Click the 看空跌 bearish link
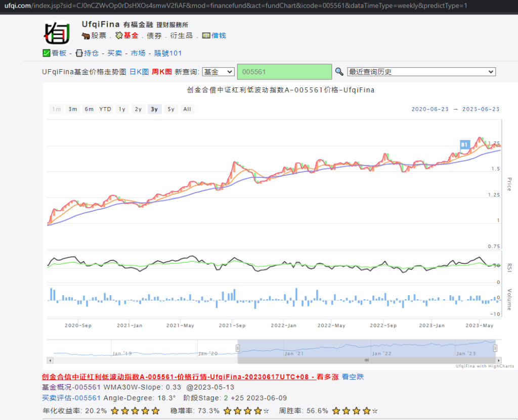This screenshot has height=420, width=518. 353,377
